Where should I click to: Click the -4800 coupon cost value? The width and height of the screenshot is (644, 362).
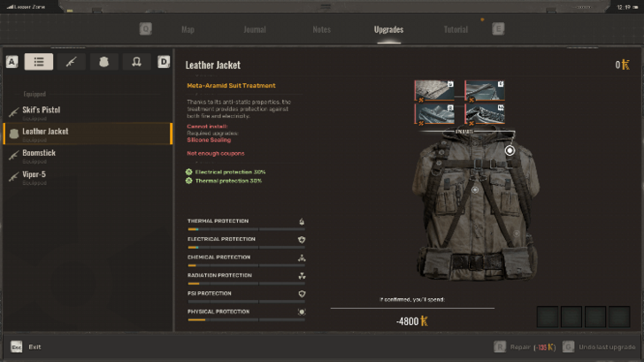coord(412,321)
